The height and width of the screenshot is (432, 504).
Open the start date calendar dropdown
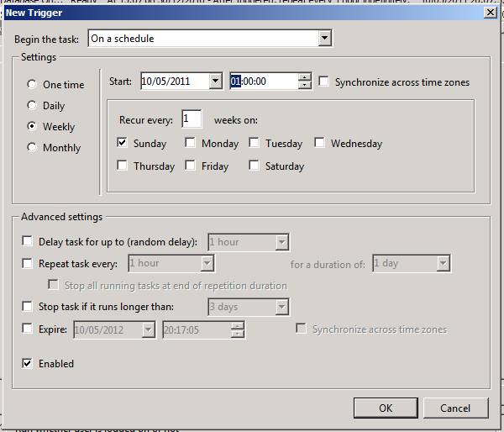(x=215, y=82)
